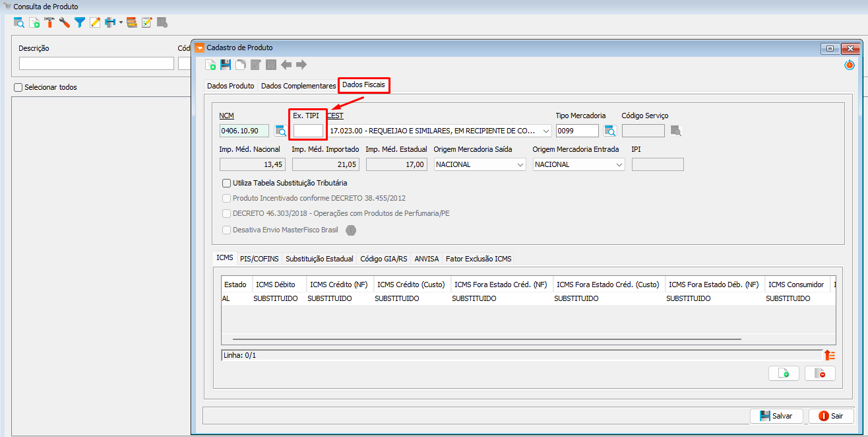Click the blue filter funnel icon
Image resolution: width=868 pixels, height=437 pixels.
click(x=79, y=23)
